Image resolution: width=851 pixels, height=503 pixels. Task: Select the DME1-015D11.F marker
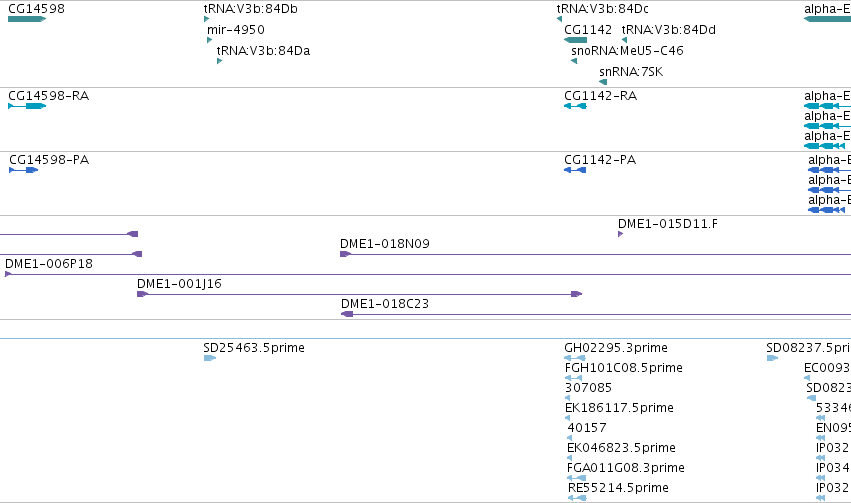coord(620,234)
